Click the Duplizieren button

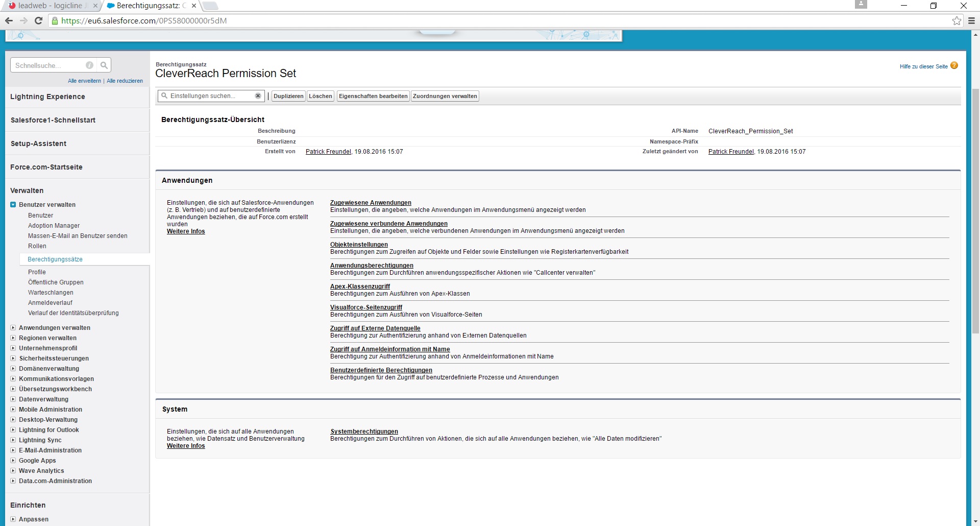pos(288,96)
